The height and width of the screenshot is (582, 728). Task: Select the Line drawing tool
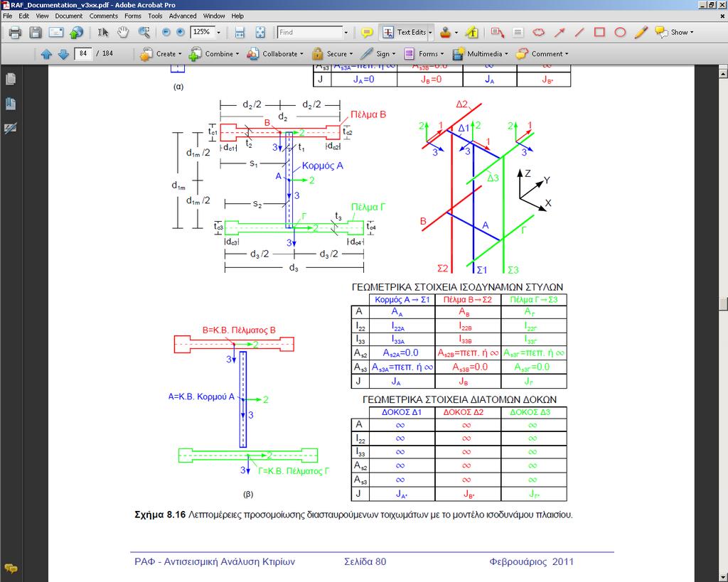[579, 32]
